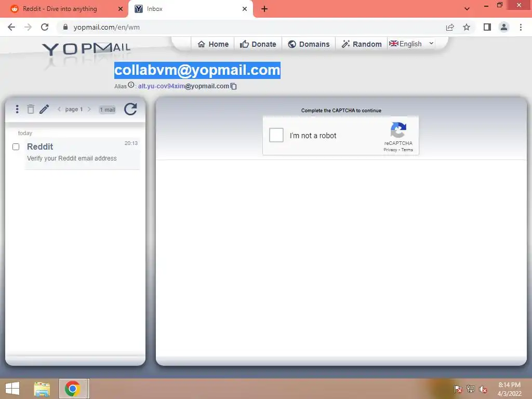This screenshot has width=532, height=399.
Task: Close the Reddit tab
Action: 120,9
